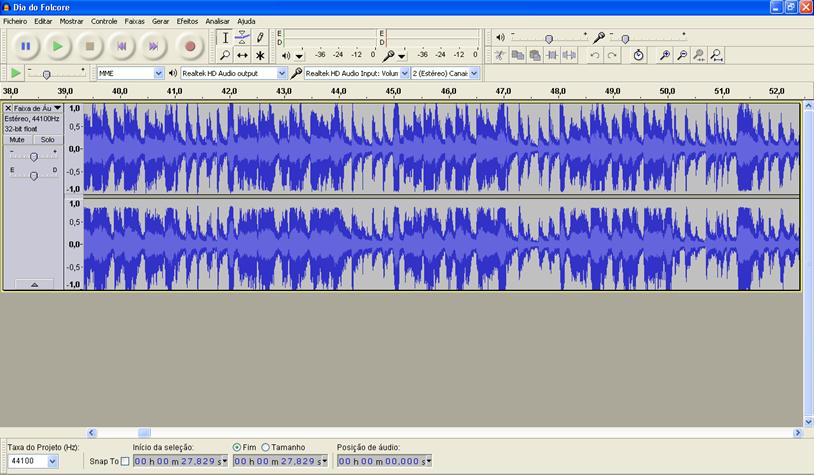Screen dimensions: 815x475
Task: Open the Efeitos menu
Action: click(x=187, y=21)
